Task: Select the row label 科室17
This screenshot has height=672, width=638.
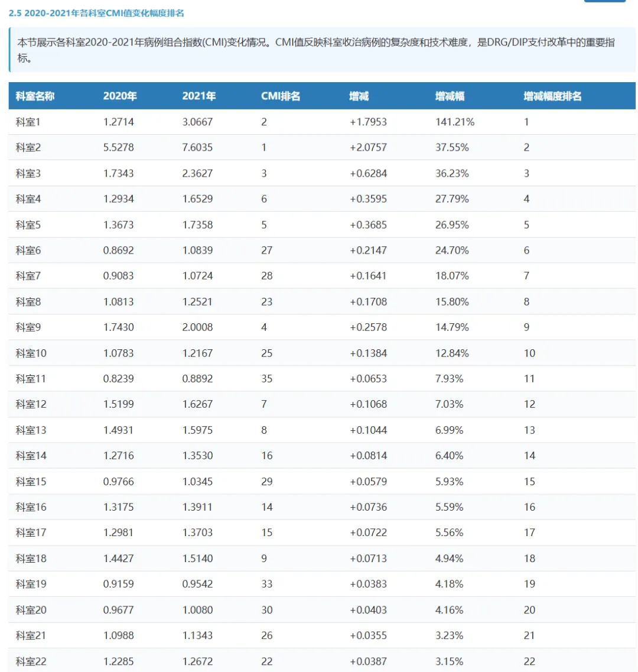Action: [31, 533]
